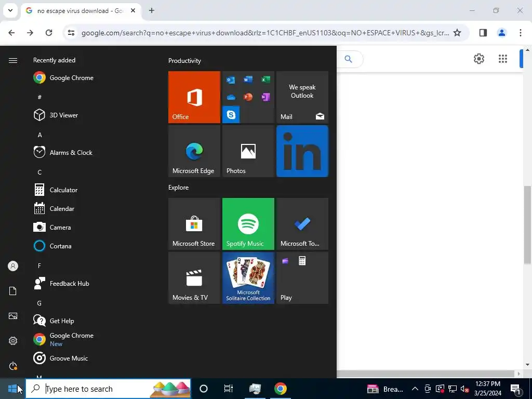Open Skype icon in Office apps tile
532x399 pixels.
coord(231,114)
